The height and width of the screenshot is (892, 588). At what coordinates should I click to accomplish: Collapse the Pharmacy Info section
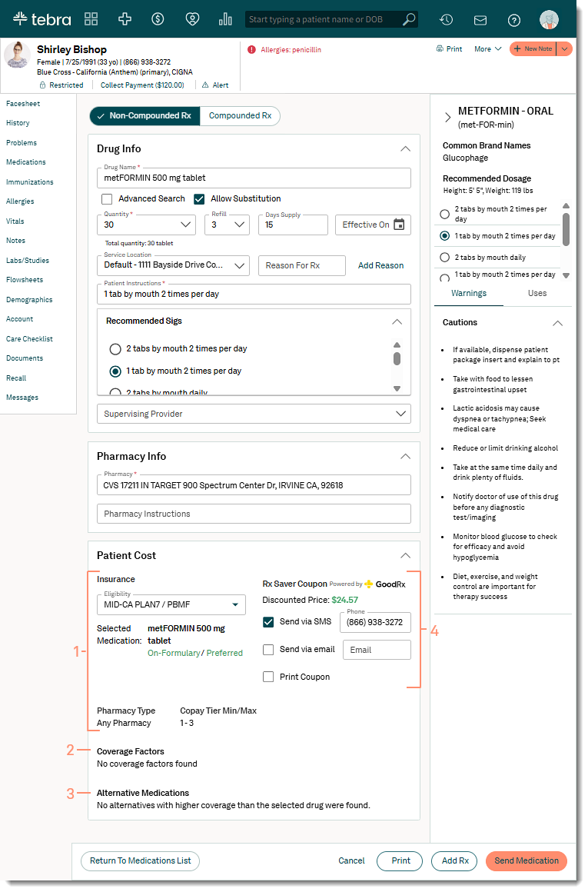[405, 457]
